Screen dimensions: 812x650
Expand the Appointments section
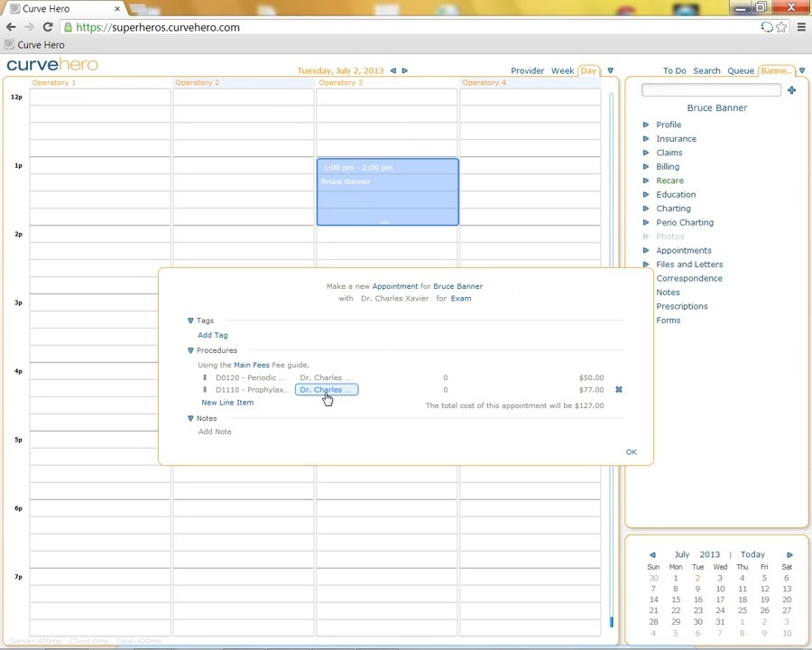[646, 250]
